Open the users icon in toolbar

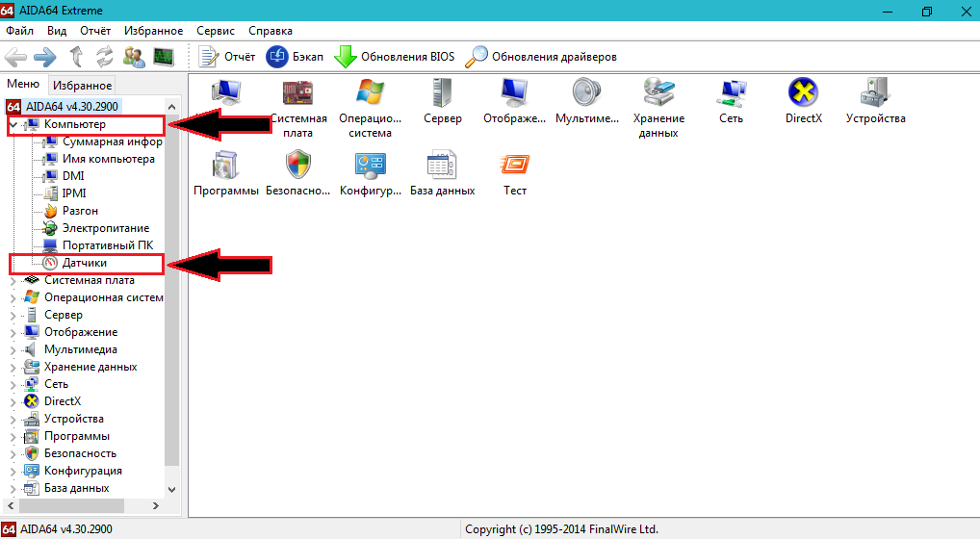click(134, 57)
